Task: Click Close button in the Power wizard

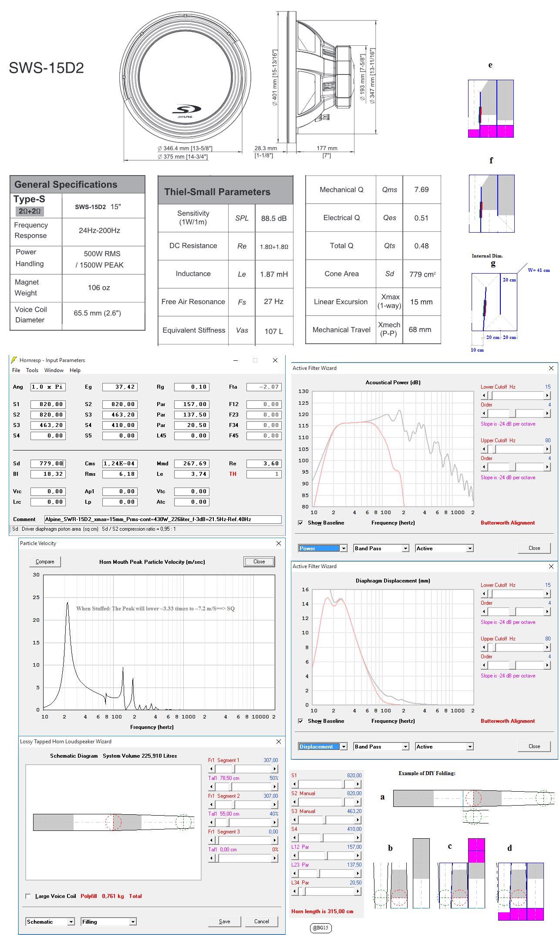Action: [x=534, y=548]
